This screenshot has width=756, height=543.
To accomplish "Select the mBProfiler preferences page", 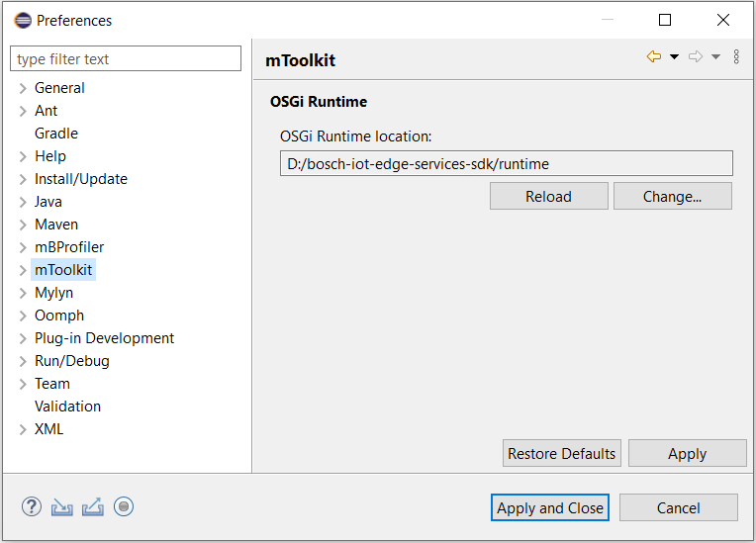I will pyautogui.click(x=69, y=247).
